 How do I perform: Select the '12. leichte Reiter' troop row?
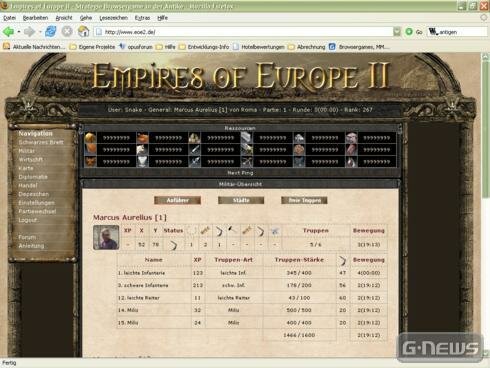252,298
